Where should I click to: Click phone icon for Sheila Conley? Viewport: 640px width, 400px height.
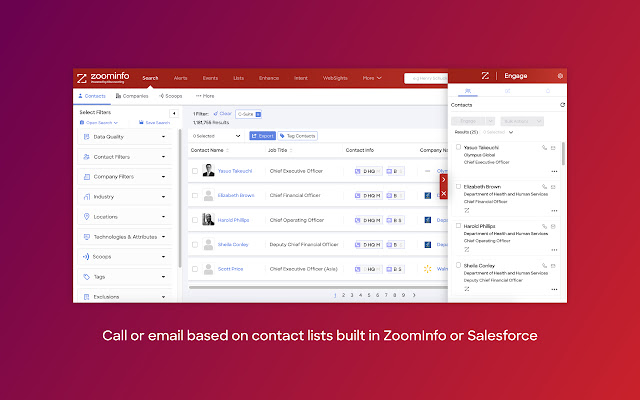tap(544, 266)
